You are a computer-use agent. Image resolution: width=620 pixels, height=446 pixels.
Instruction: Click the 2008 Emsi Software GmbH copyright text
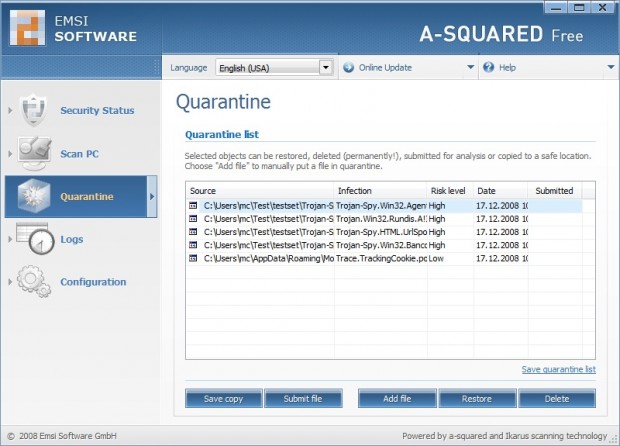(x=62, y=436)
